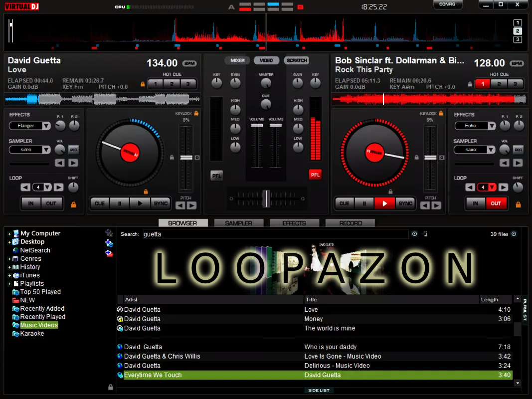Click the left deck pitch slider

click(186, 158)
